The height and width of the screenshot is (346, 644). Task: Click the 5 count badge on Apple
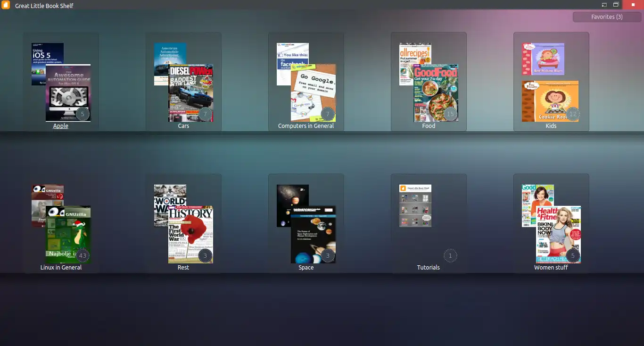tap(83, 114)
